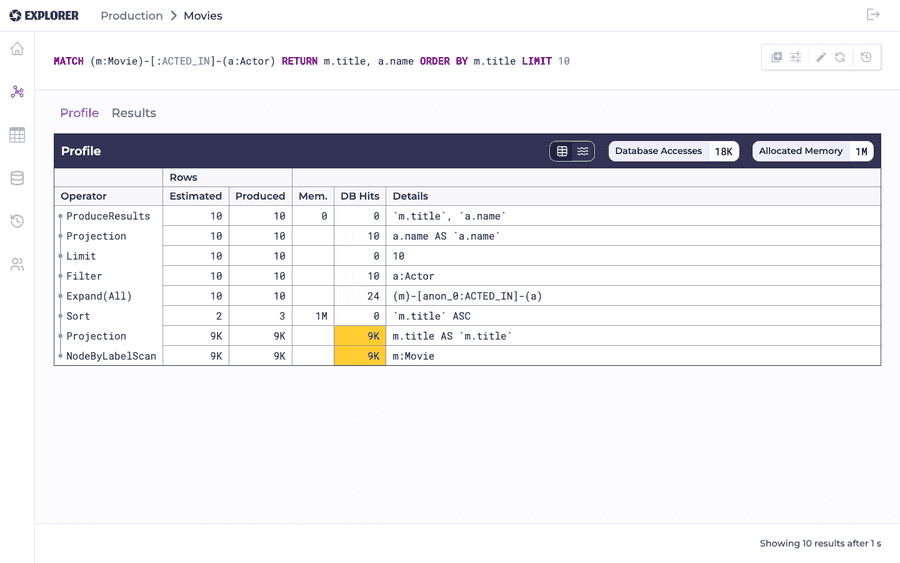Select the graph query sidebar icon
Viewport: 900px width, 563px height.
coord(17,92)
